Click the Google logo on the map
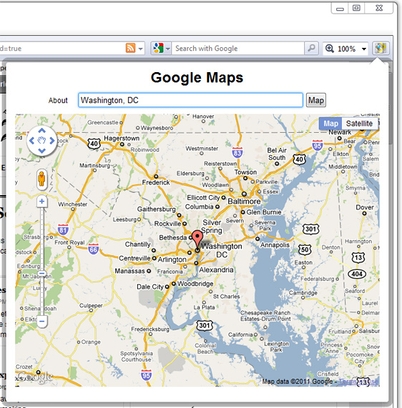 [x=35, y=377]
